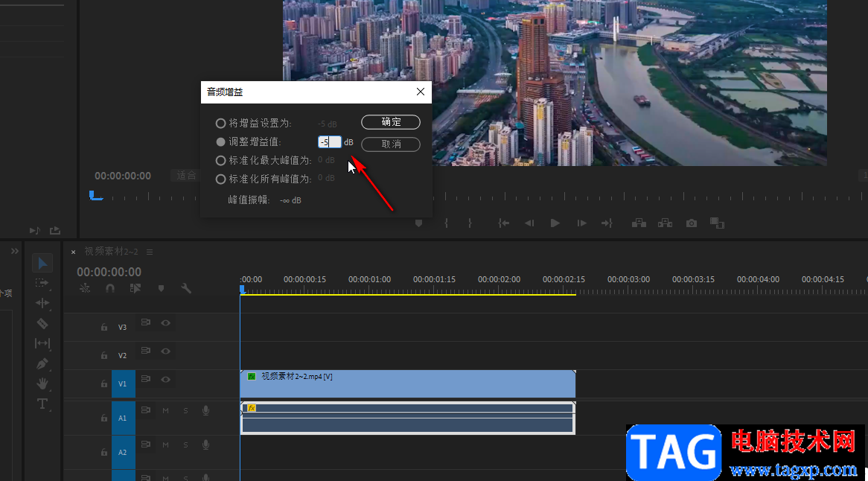The width and height of the screenshot is (868, 481).
Task: Solo track A1
Action: point(185,411)
